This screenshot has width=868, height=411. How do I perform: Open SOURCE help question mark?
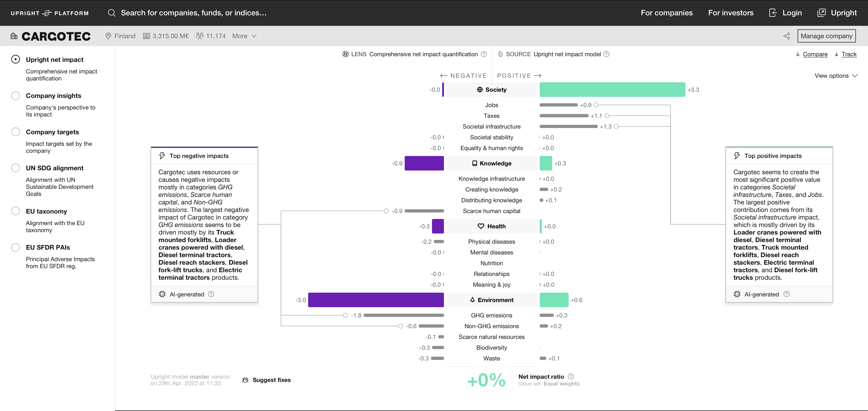pyautogui.click(x=606, y=54)
